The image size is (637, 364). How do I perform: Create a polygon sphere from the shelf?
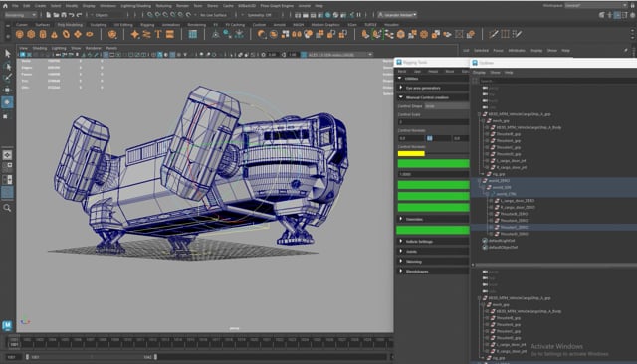point(20,35)
